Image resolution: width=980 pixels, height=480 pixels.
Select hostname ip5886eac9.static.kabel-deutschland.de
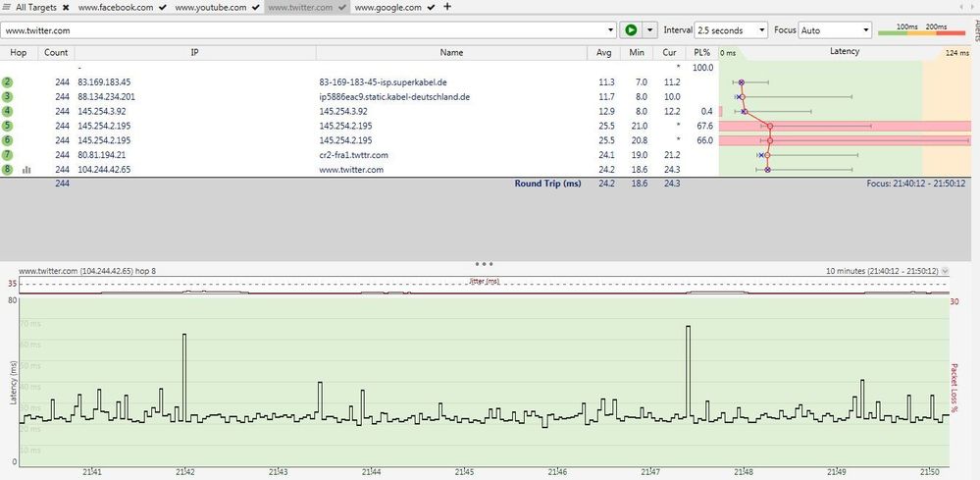point(394,97)
